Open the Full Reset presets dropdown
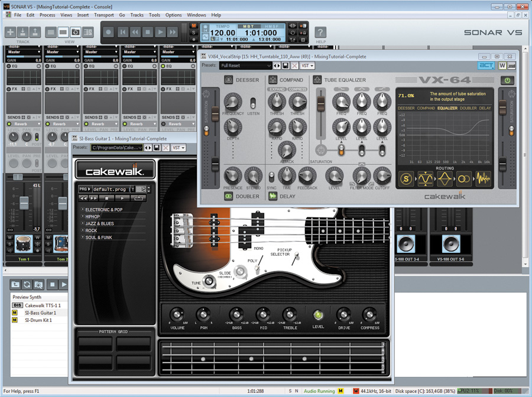Viewport: 532px width, 397px height. [245, 66]
